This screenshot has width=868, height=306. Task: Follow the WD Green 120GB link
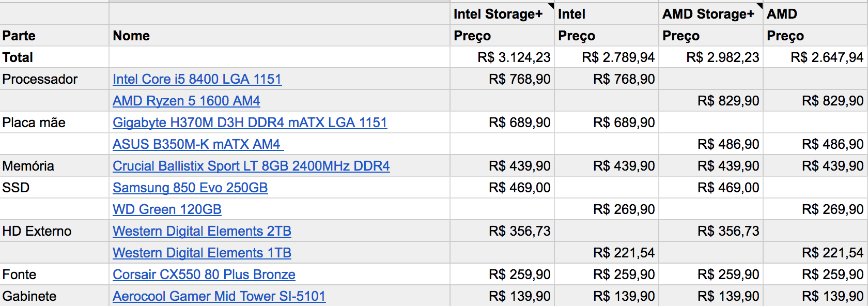[167, 209]
